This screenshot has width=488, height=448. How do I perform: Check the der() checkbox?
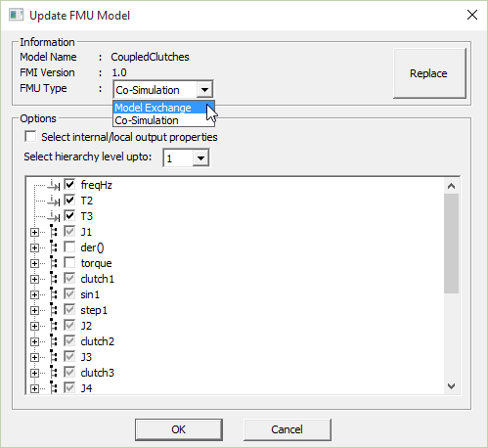[x=69, y=247]
